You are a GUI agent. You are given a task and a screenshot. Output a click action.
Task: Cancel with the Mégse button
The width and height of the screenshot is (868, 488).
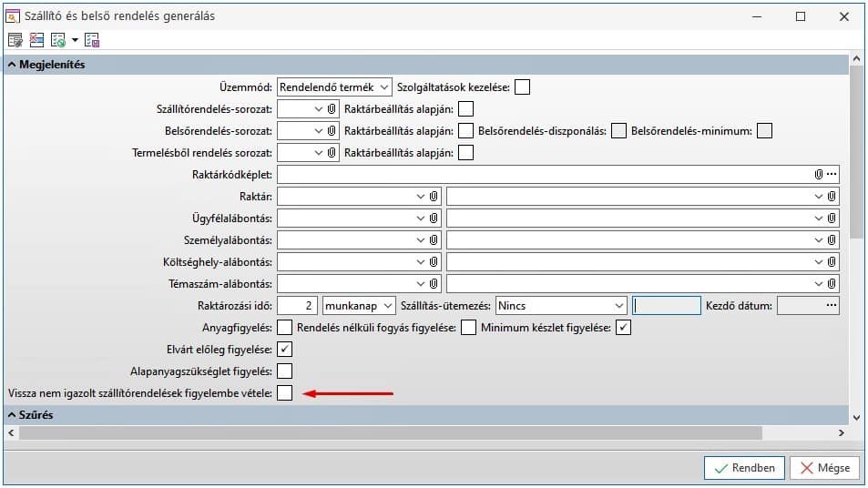[x=824, y=468]
